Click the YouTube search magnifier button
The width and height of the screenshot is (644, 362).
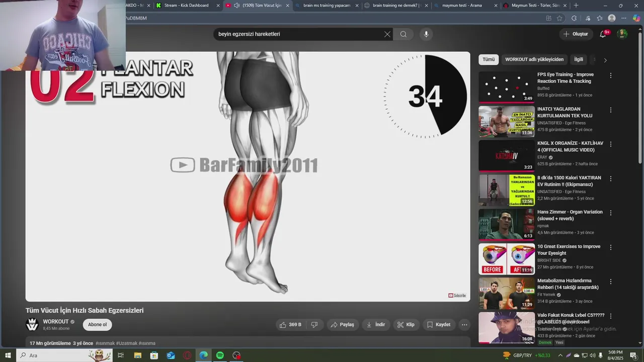pyautogui.click(x=403, y=34)
